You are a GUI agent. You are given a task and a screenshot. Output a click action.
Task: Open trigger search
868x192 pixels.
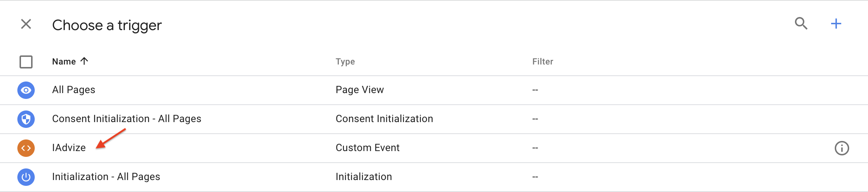[x=801, y=24]
